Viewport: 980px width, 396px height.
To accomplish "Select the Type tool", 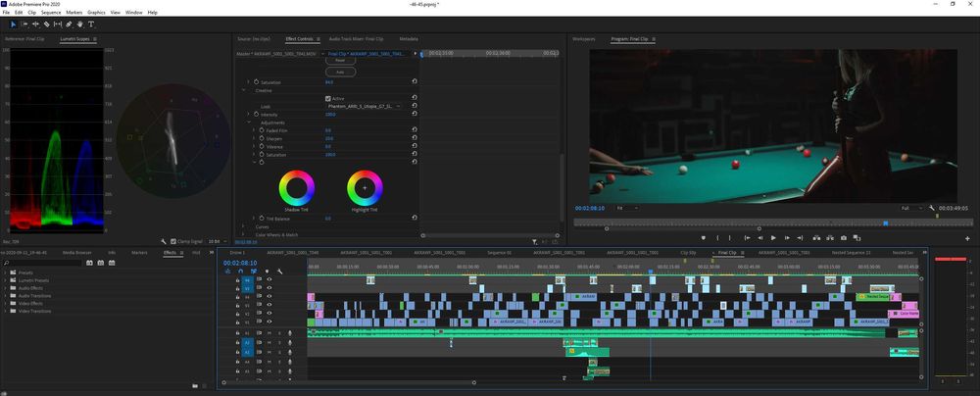I will pyautogui.click(x=92, y=24).
